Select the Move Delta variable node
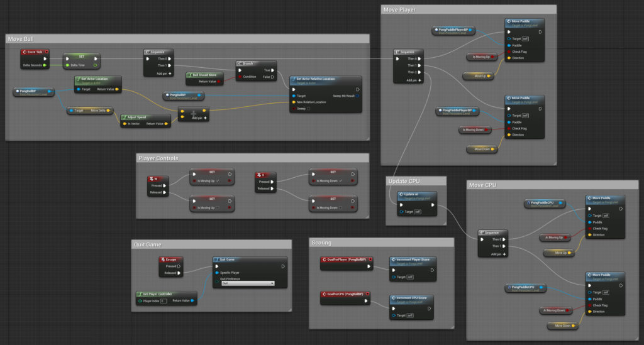Viewport: 644px width, 345px height. pos(90,111)
